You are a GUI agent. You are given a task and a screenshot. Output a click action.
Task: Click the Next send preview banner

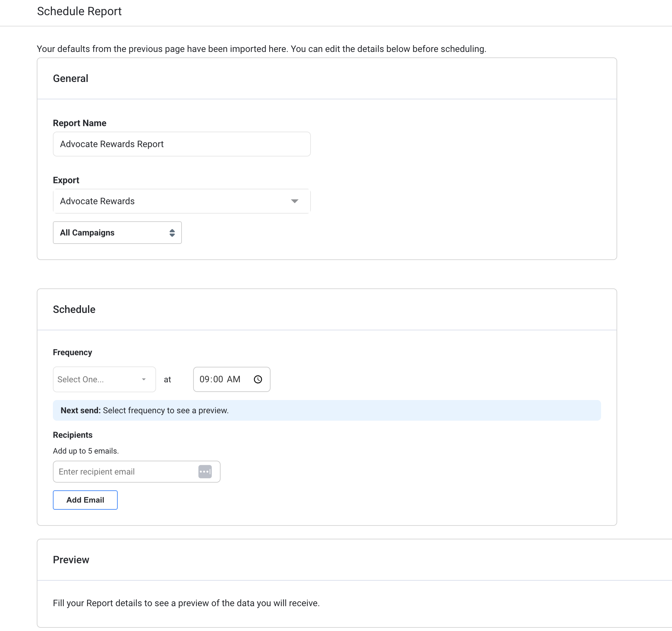click(327, 411)
